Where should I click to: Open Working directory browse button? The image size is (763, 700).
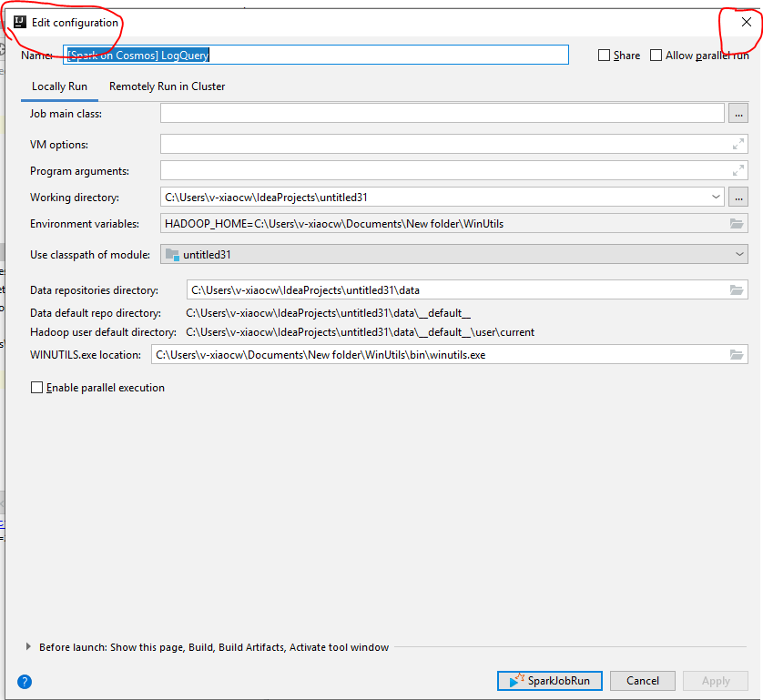pos(738,197)
